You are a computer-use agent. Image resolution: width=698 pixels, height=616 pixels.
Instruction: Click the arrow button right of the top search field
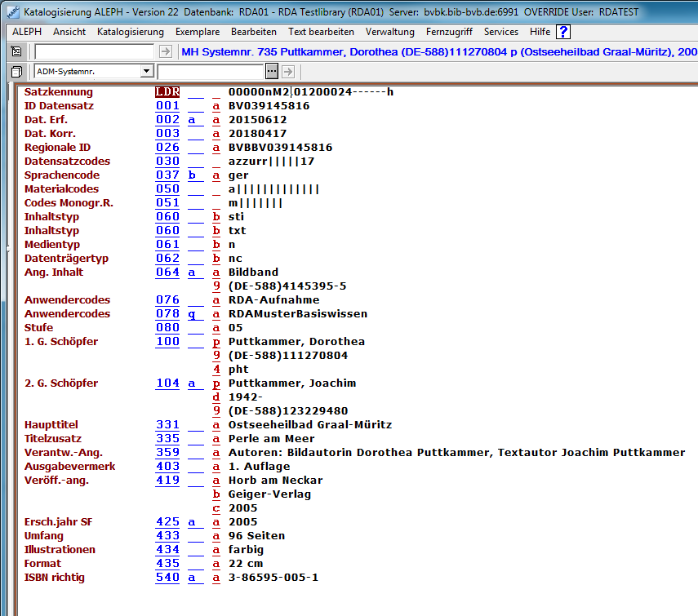click(x=165, y=51)
